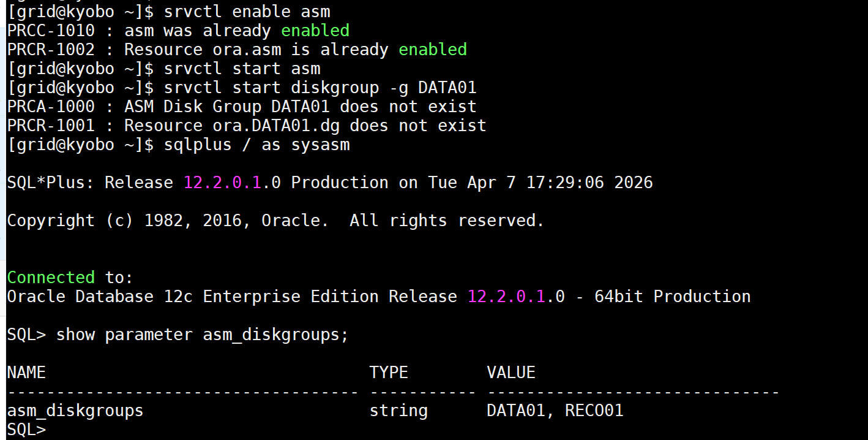Click the 'sqlplus / as sysasm' command
Image resolution: width=868 pixels, height=440 pixels.
(x=256, y=144)
